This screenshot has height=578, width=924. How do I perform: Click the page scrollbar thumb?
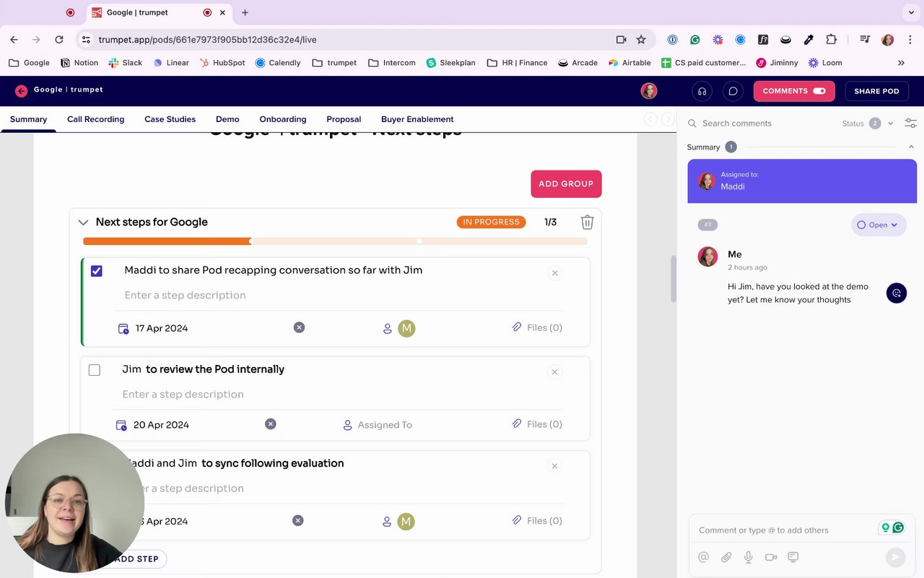674,279
